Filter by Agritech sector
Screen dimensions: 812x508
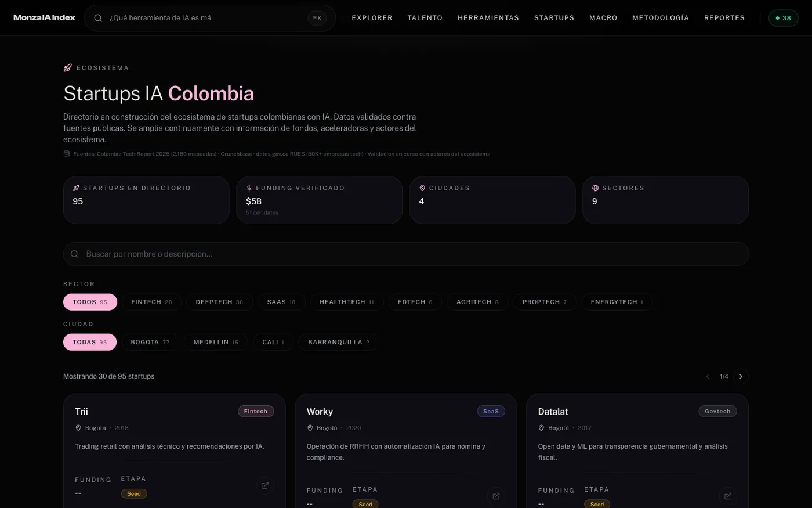coord(477,302)
